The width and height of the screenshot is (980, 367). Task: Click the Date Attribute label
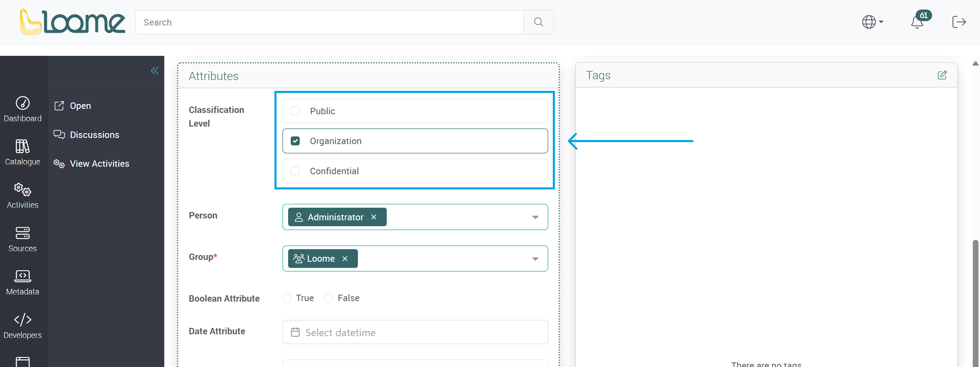point(217,331)
